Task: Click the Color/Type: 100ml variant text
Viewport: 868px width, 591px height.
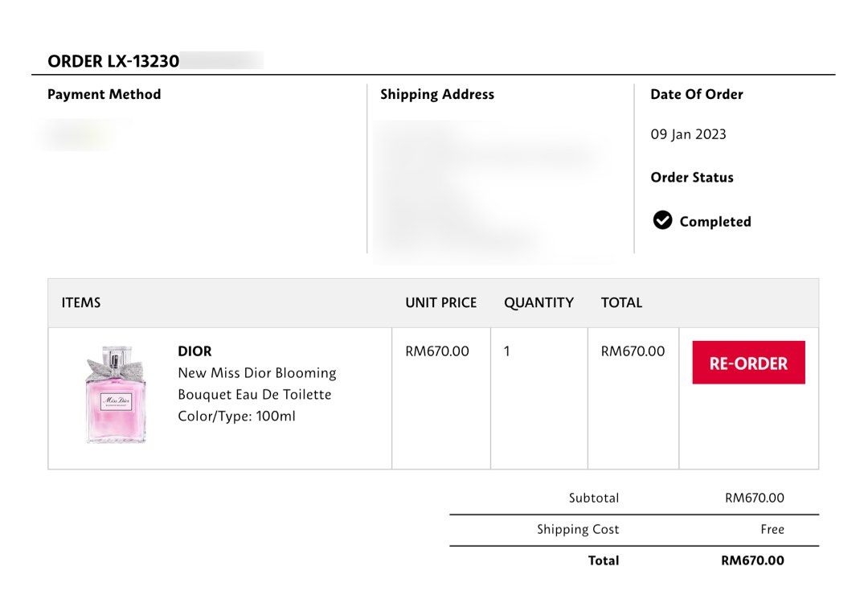Action: click(236, 417)
